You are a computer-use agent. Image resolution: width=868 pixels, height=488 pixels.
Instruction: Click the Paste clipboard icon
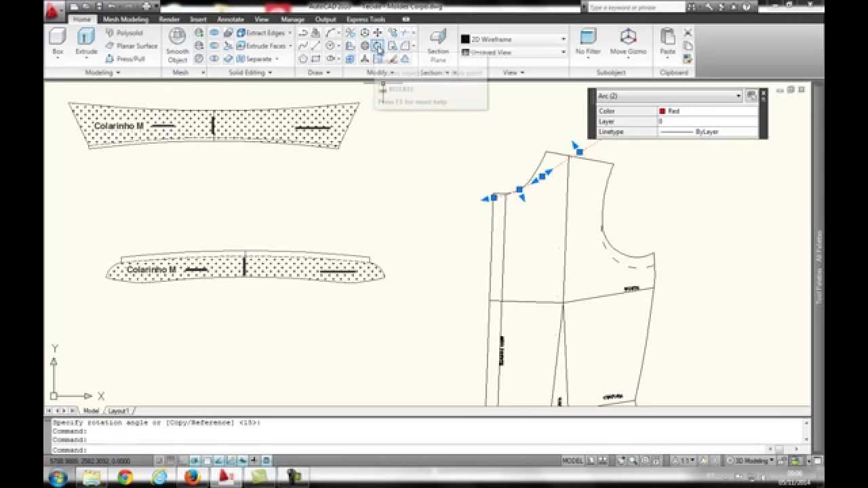667,42
